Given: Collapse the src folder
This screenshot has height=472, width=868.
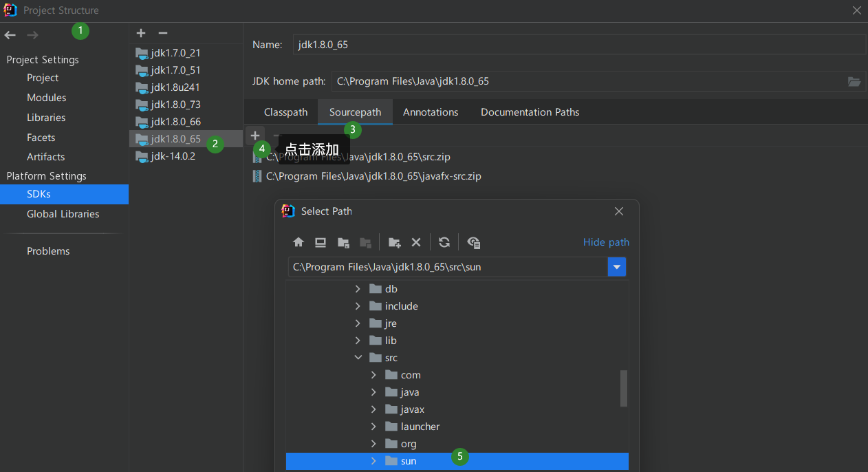Looking at the screenshot, I should pyautogui.click(x=358, y=358).
